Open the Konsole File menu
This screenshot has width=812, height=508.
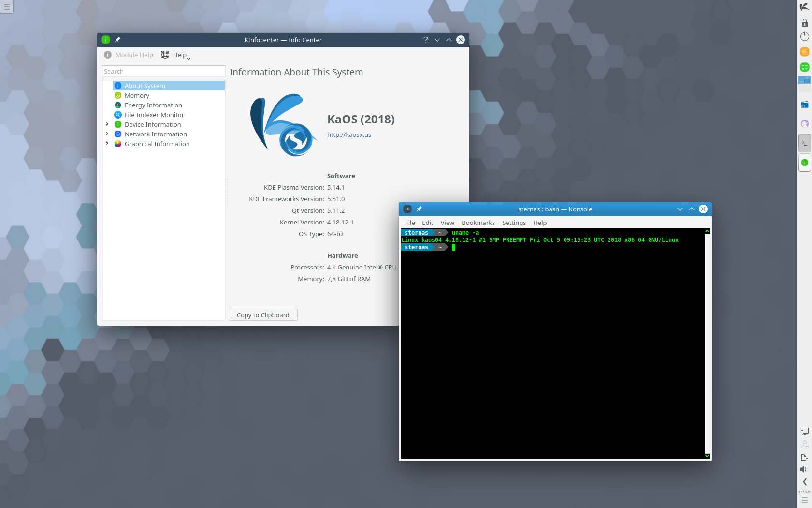pos(410,223)
